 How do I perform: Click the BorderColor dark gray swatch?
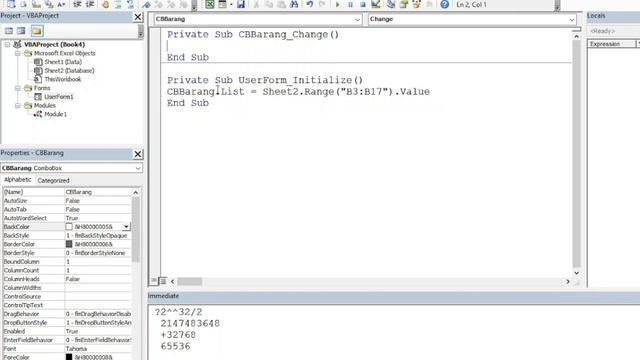click(69, 244)
